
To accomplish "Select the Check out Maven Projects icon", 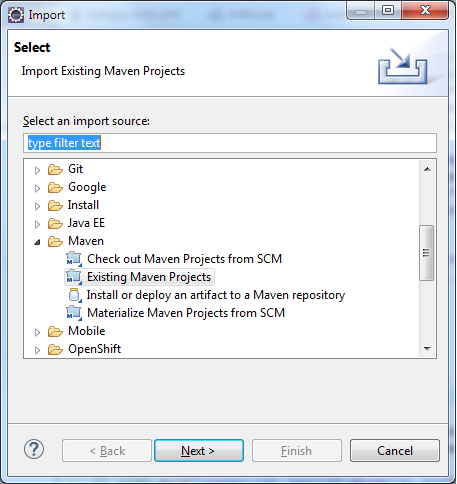I will click(74, 259).
